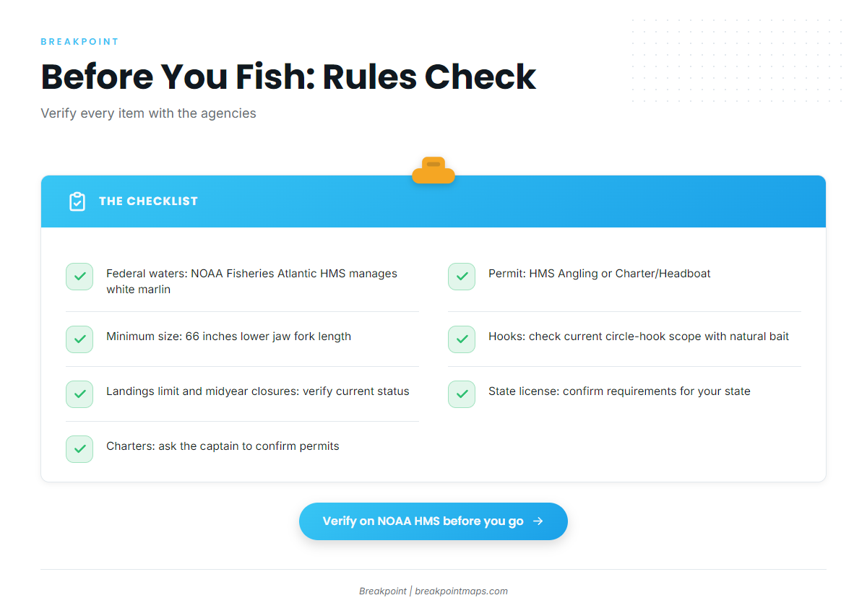Toggle the Landings limit and midyear closures checkbox
This screenshot has height=616, width=867.
click(x=79, y=394)
